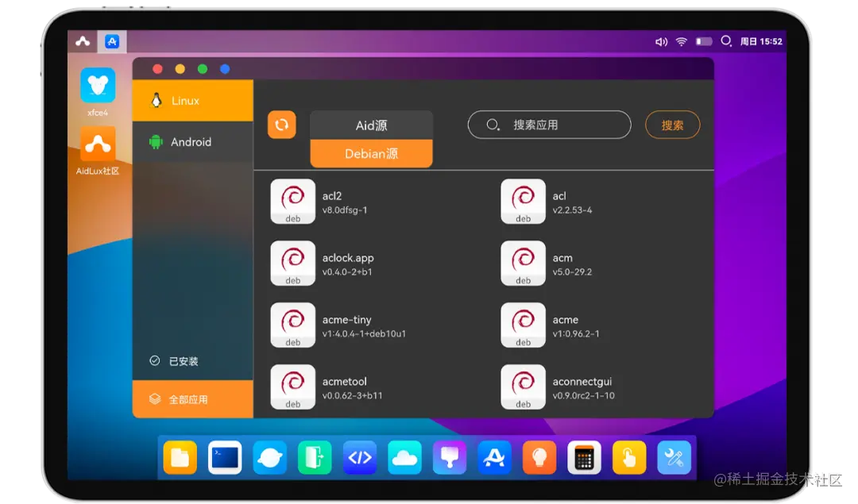858x504 pixels.
Task: Click the battery icon in status bar
Action: click(704, 41)
